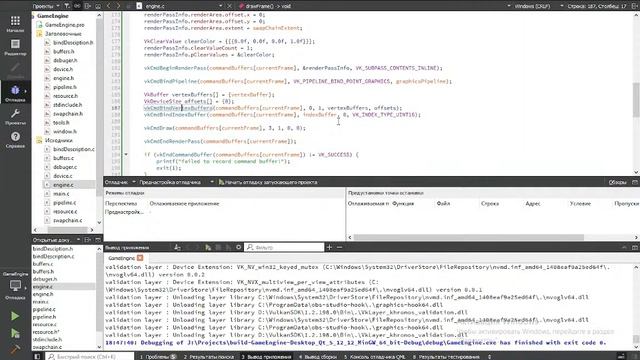
Task: Go forward in editor navigation history
Action: click(x=118, y=6)
